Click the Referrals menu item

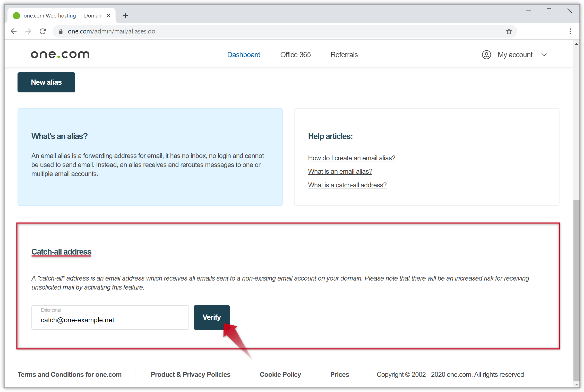click(x=344, y=55)
